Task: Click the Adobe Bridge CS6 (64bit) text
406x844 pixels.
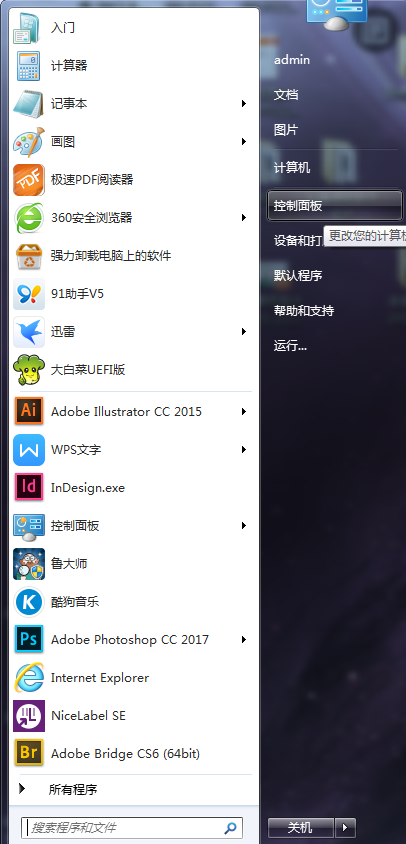Action: tap(125, 754)
